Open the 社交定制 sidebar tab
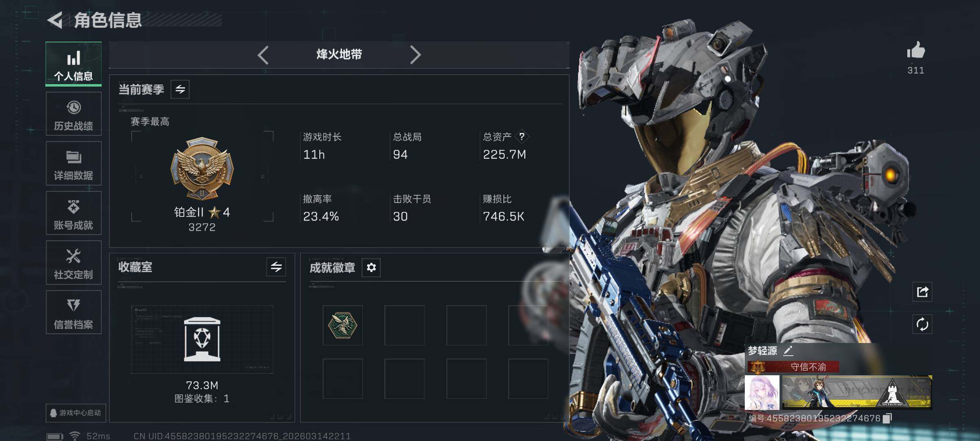This screenshot has height=441, width=980. [x=73, y=263]
